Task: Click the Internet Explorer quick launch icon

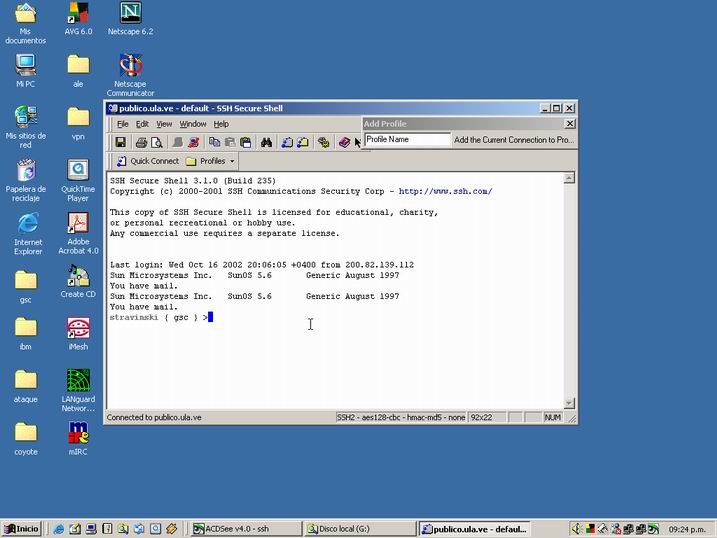Action: (59, 529)
